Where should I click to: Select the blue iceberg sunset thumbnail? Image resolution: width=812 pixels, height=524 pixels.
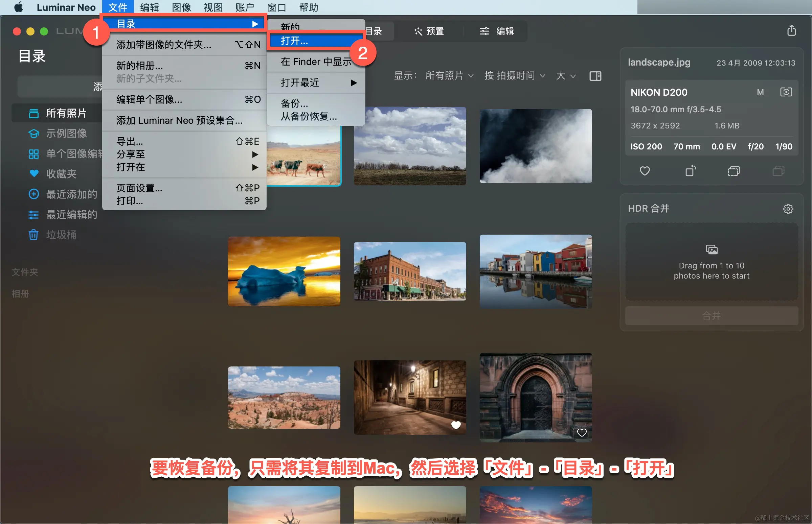(x=284, y=271)
